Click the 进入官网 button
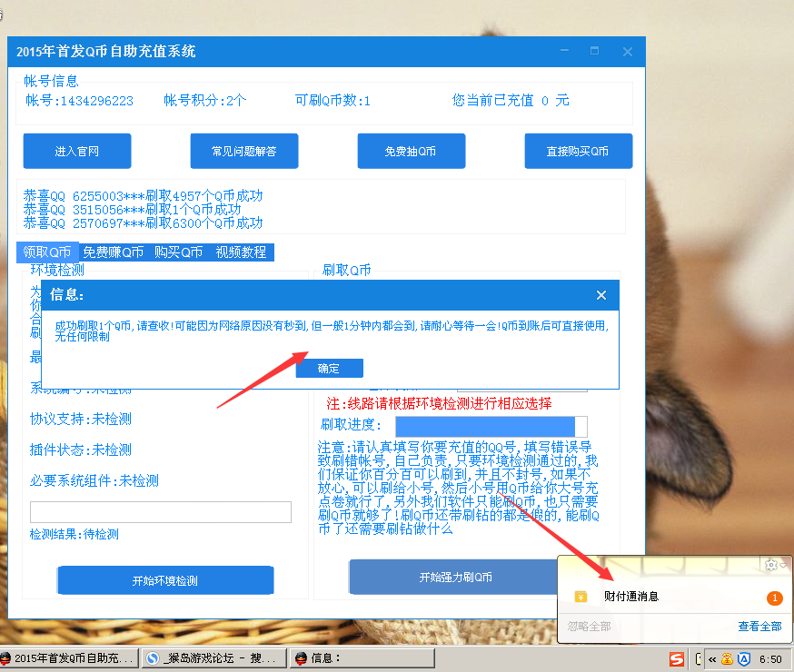This screenshot has height=672, width=794. (76, 151)
